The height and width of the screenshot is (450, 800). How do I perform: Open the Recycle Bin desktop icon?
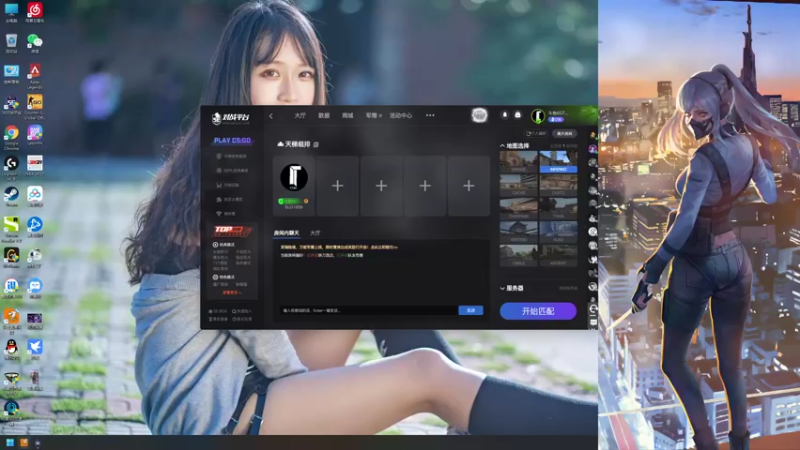[11, 42]
